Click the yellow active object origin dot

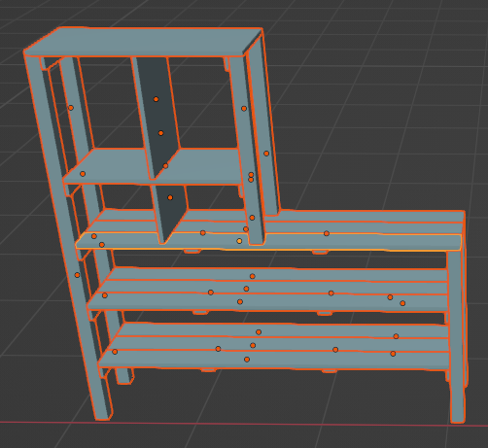(239, 241)
